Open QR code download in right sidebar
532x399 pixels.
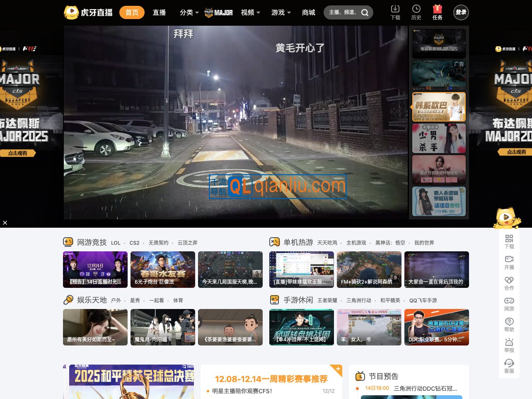click(509, 238)
